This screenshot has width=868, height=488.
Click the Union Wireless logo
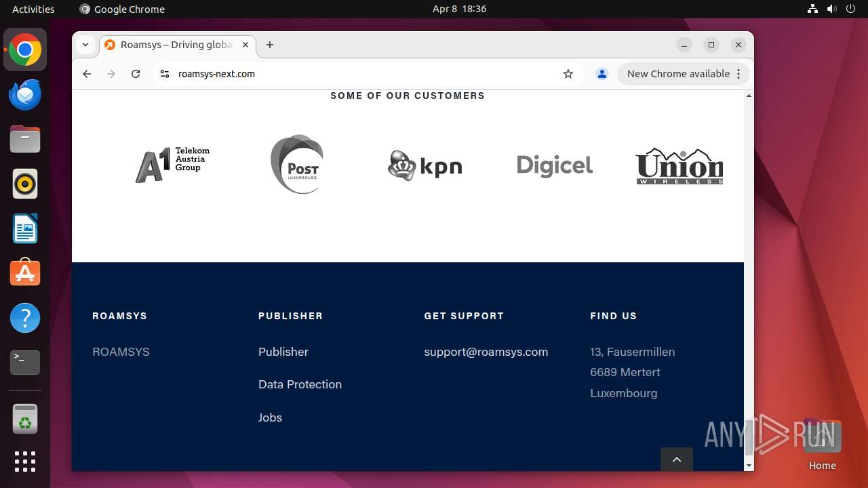tap(679, 166)
